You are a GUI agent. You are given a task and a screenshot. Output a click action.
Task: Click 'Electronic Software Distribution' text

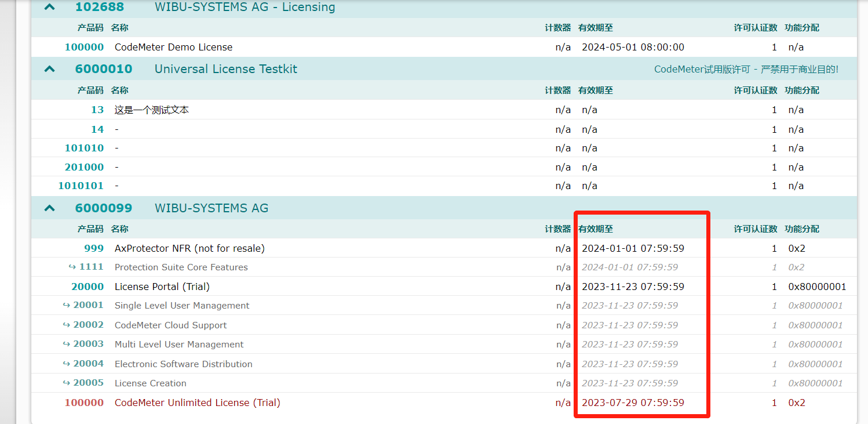[184, 364]
